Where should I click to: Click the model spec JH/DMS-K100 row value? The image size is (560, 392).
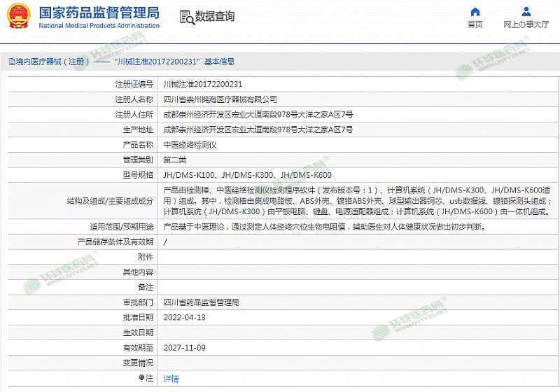[x=247, y=175]
